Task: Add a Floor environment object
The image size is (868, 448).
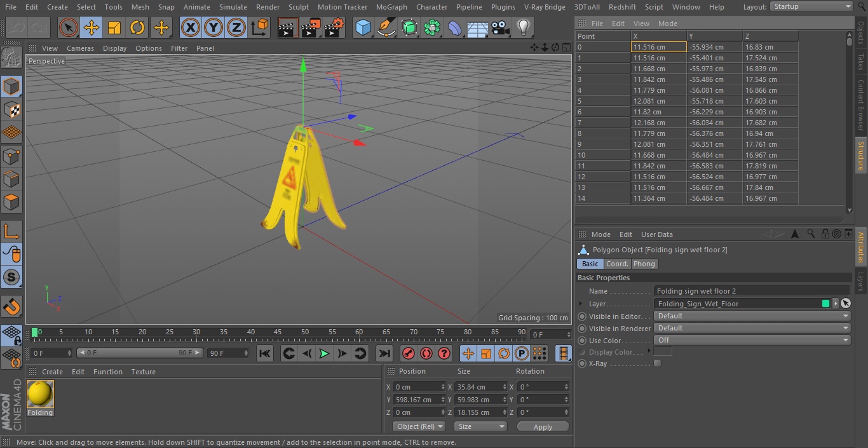Action: click(478, 27)
